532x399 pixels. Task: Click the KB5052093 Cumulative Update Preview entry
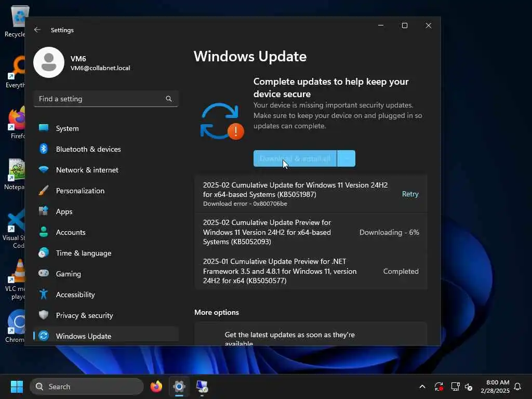[x=311, y=232]
